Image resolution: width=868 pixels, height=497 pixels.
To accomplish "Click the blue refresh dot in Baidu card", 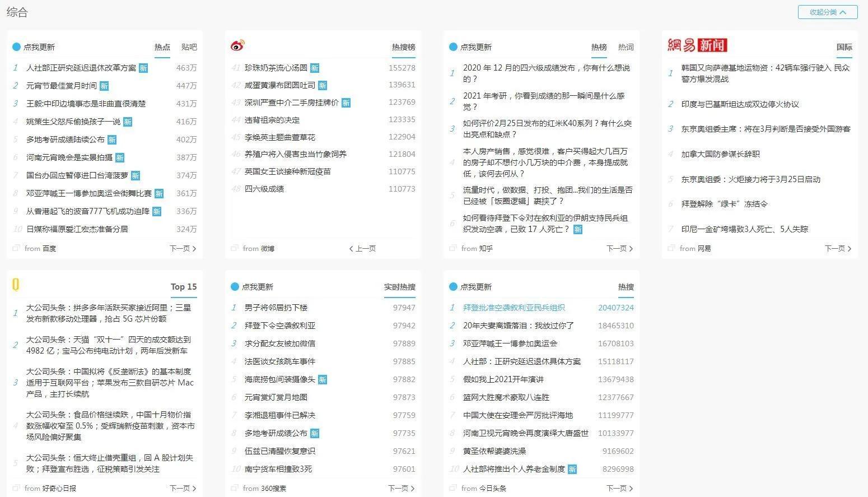I will (x=16, y=47).
